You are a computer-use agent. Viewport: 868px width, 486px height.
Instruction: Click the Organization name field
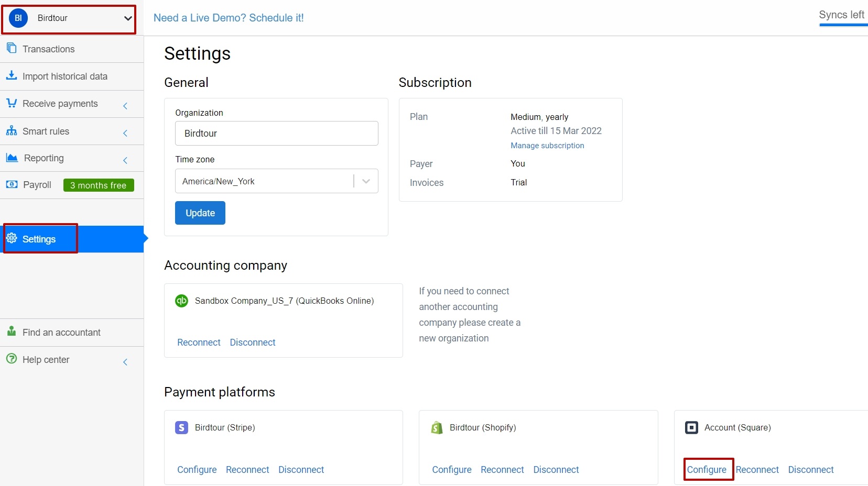pos(277,133)
